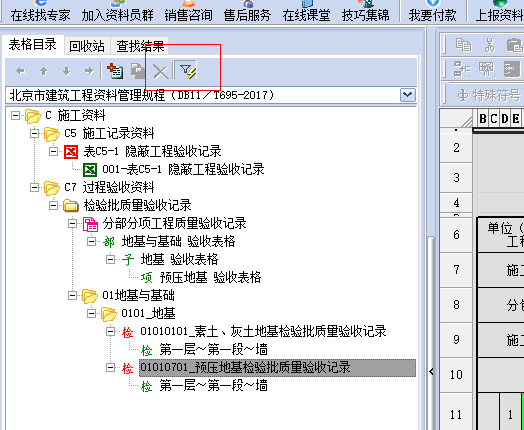Click the gray X delete icon
Image resolution: width=524 pixels, height=430 pixels.
coord(161,71)
